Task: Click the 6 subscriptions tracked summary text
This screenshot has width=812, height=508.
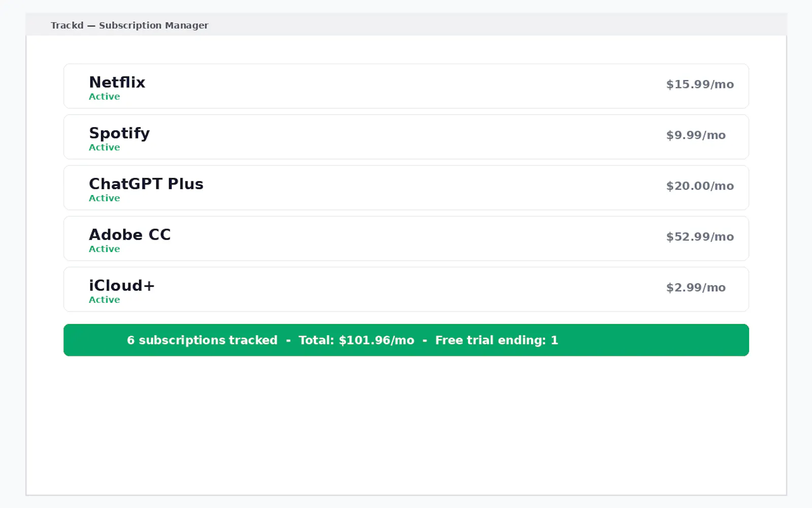Action: (202, 340)
